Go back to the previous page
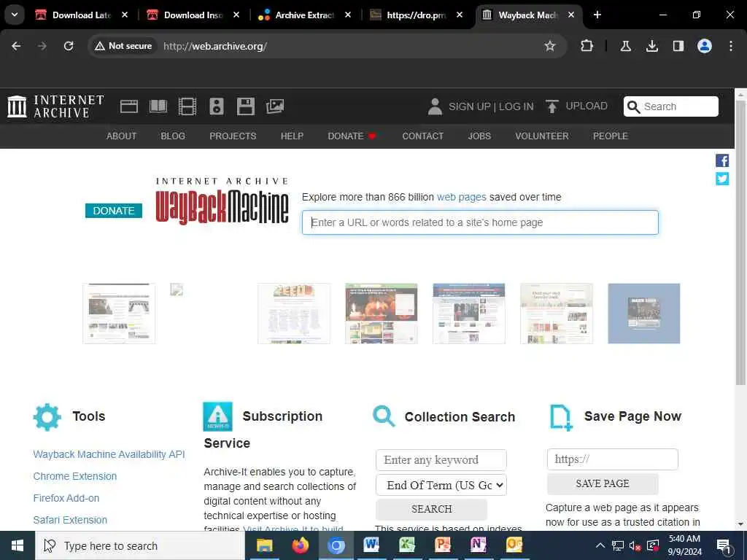 click(x=16, y=46)
